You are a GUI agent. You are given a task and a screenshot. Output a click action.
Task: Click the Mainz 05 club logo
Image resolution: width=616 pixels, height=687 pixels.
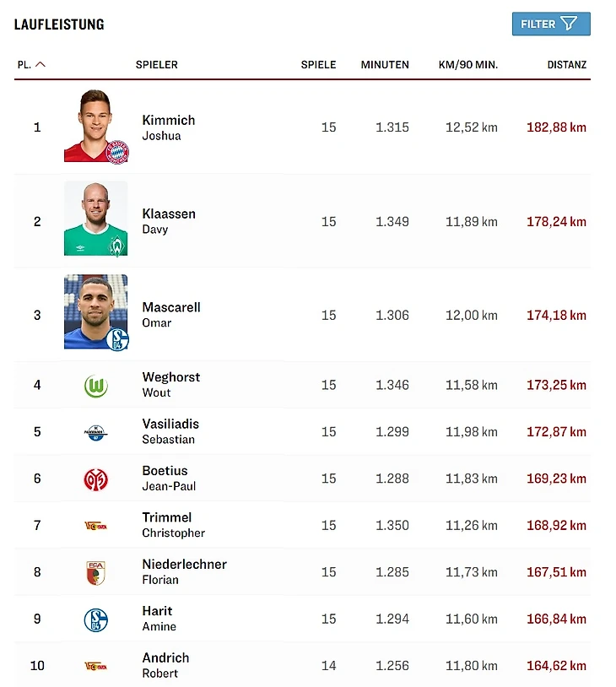click(95, 479)
